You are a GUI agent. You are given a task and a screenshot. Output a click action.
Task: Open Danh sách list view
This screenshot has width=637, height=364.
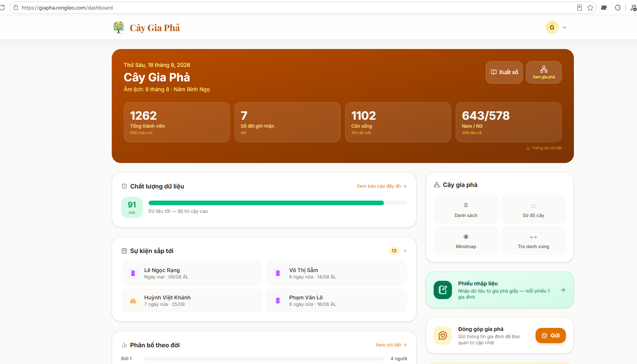pyautogui.click(x=466, y=209)
